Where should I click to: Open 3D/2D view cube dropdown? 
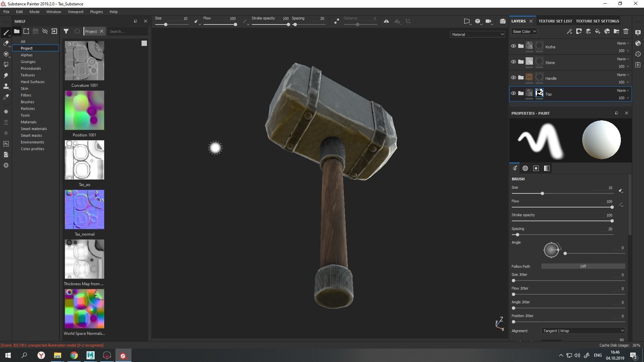pos(478,21)
